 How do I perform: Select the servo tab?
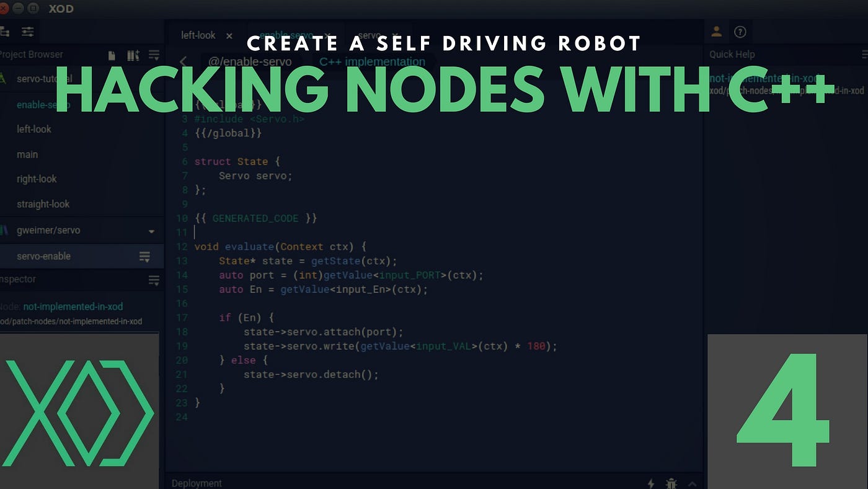pyautogui.click(x=369, y=35)
